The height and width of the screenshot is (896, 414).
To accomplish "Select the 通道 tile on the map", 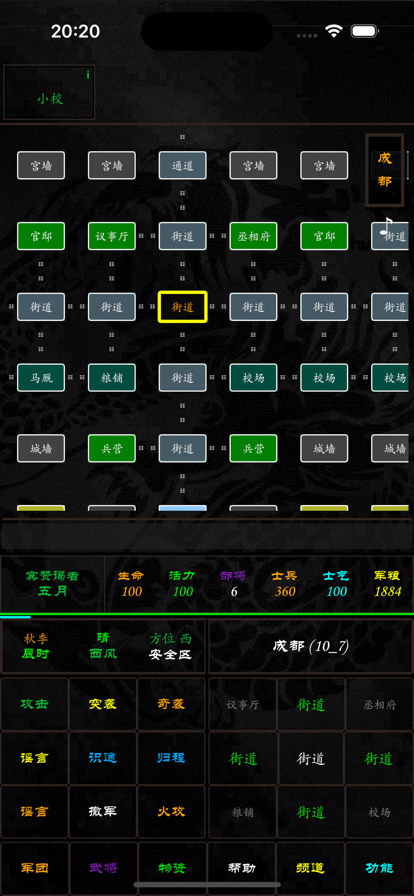I will point(182,166).
